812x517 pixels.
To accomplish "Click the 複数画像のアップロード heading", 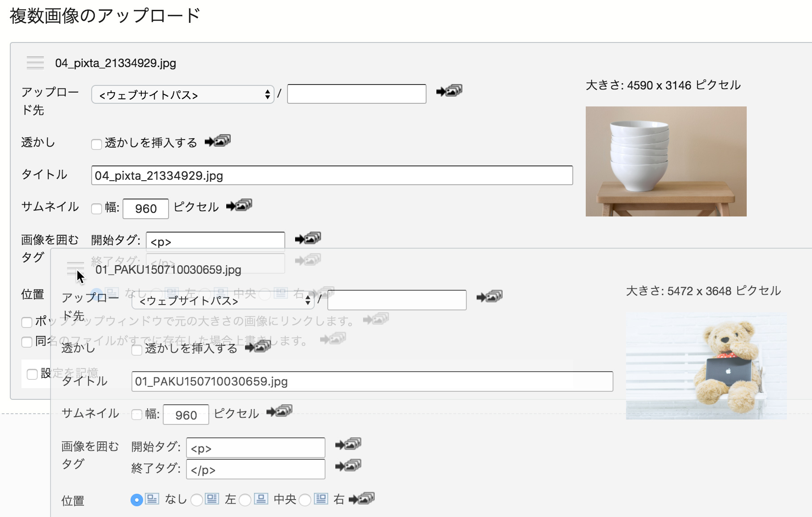I will 105,16.
